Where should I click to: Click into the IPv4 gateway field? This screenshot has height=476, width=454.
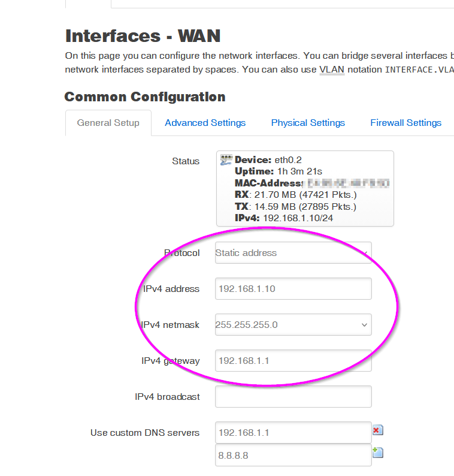click(293, 361)
